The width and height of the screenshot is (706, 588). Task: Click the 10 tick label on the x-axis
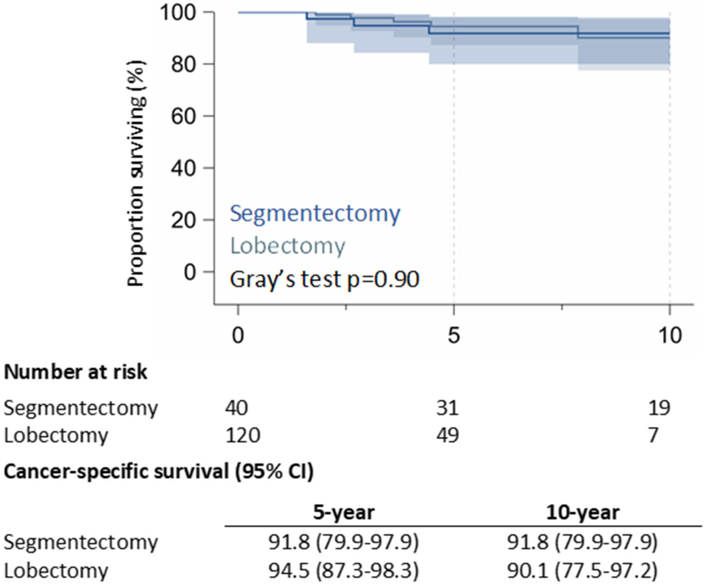click(x=670, y=335)
